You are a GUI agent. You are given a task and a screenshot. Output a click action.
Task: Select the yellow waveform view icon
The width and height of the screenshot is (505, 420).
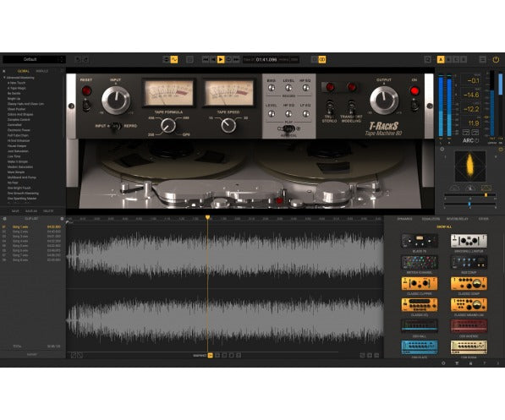[x=174, y=59]
